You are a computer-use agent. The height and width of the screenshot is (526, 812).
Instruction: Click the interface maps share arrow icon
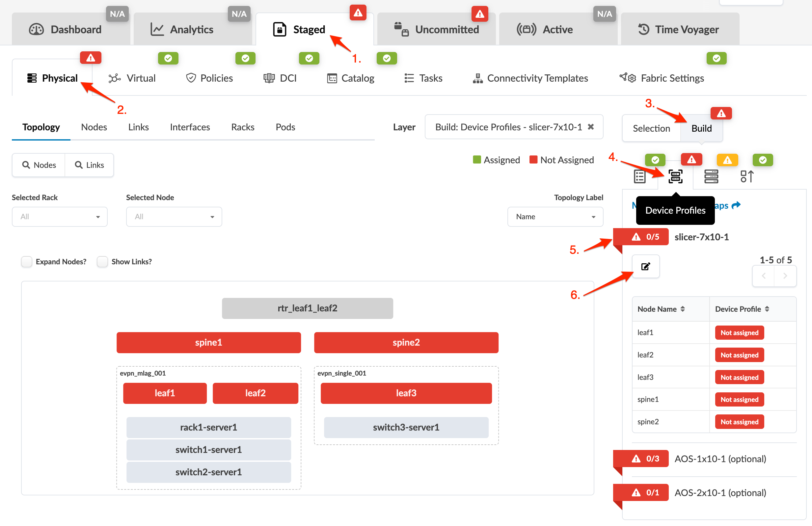[x=736, y=205]
